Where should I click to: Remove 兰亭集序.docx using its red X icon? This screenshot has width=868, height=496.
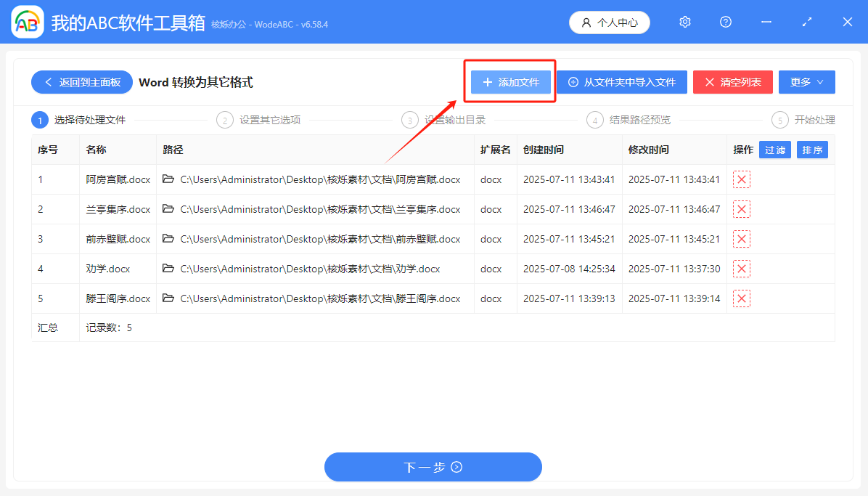(x=741, y=208)
